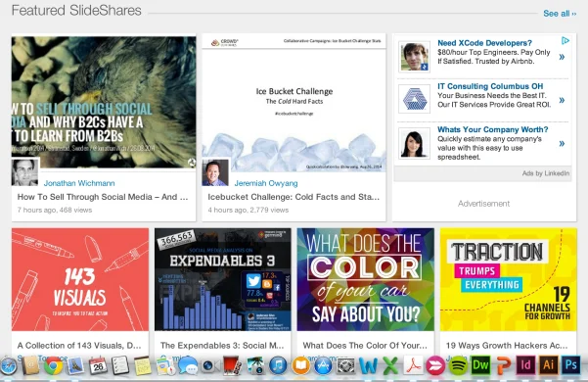Open the Calendar icon showing 26
Viewport: 588px width, 382px height.
[x=98, y=365]
